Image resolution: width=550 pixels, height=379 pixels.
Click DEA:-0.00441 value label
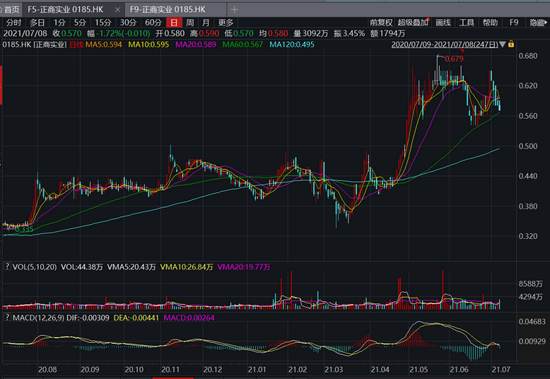[136, 318]
